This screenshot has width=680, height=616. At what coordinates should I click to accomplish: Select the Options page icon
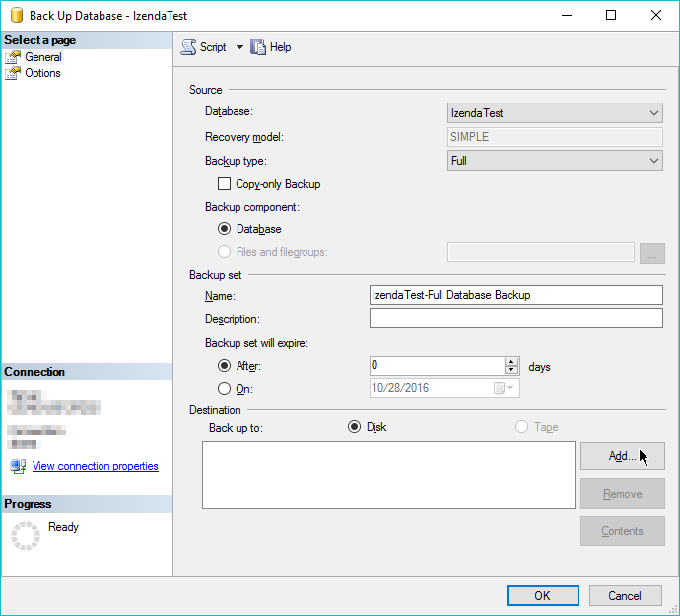point(13,73)
